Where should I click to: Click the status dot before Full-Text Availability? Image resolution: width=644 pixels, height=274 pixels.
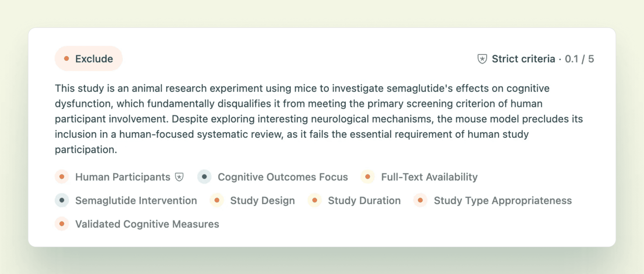coord(368,177)
